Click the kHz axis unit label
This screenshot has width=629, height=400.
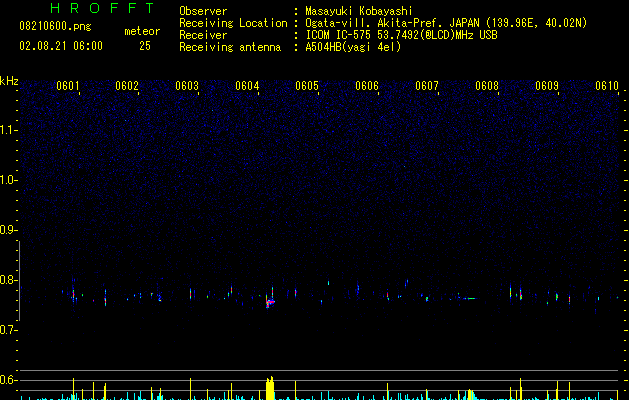point(9,81)
